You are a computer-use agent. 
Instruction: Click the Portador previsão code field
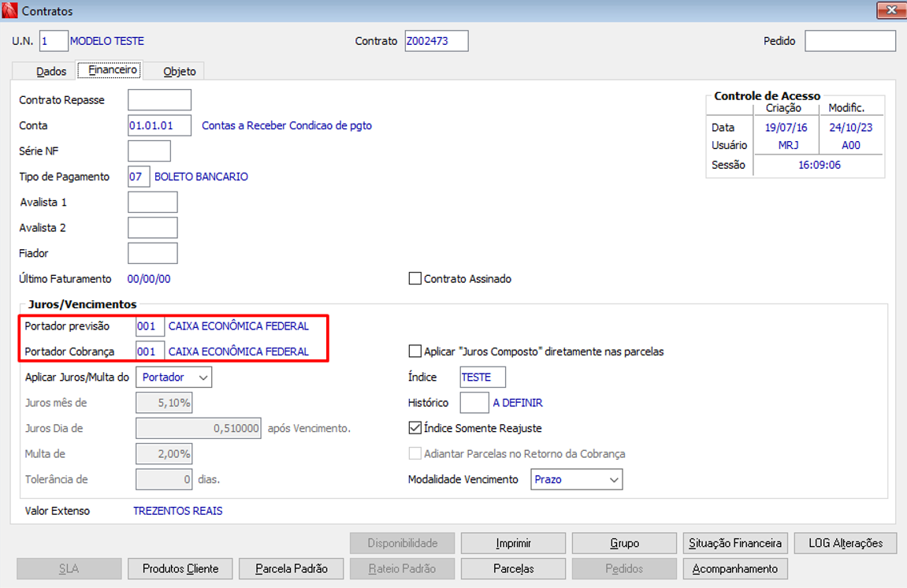click(150, 326)
